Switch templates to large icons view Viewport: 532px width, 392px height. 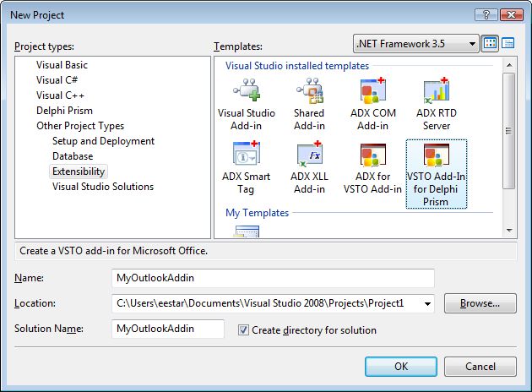pyautogui.click(x=490, y=43)
